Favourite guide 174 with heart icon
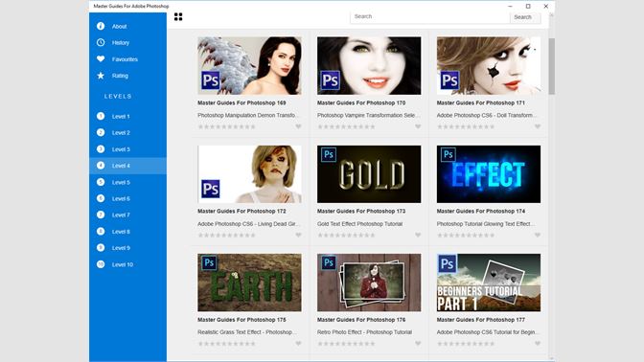The width and height of the screenshot is (644, 362). point(538,236)
